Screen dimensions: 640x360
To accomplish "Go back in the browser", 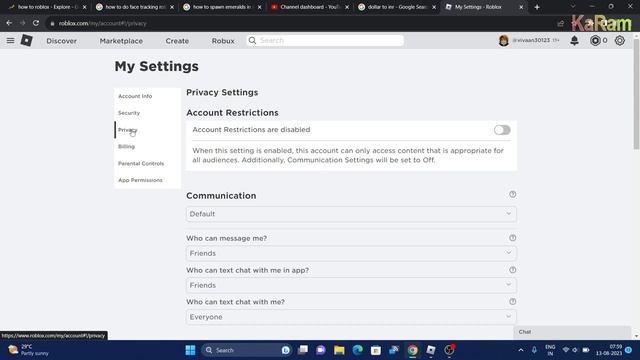I will point(9,23).
